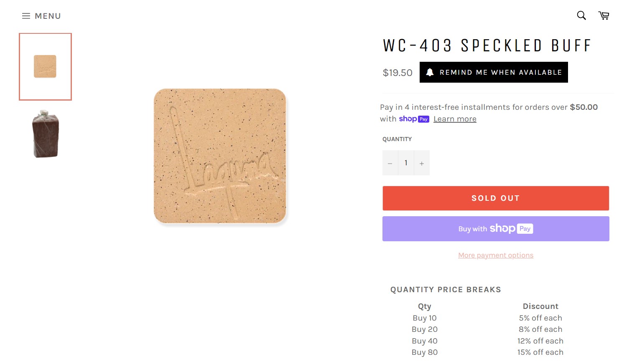Decrease quantity with the minus button

(x=390, y=163)
